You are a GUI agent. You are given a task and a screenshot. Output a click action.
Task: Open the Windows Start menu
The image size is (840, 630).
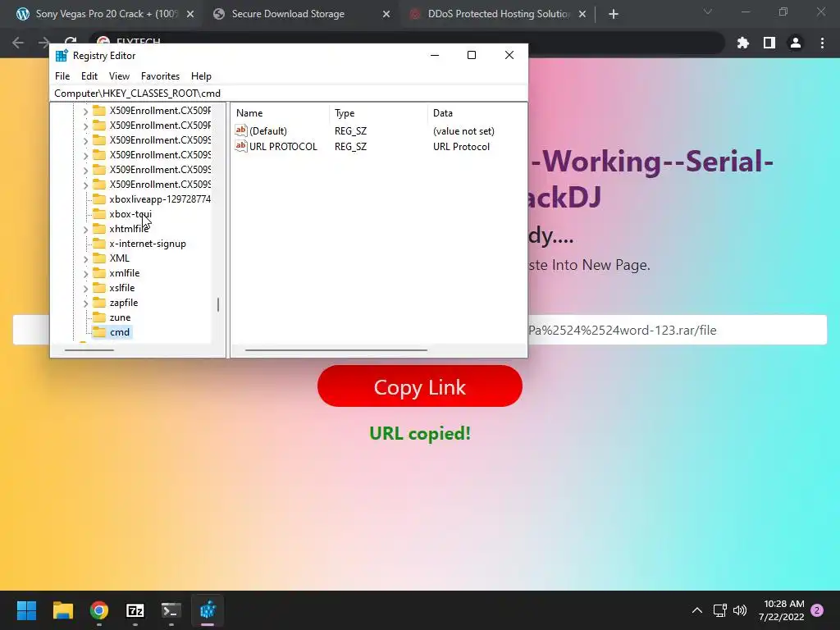coord(26,609)
